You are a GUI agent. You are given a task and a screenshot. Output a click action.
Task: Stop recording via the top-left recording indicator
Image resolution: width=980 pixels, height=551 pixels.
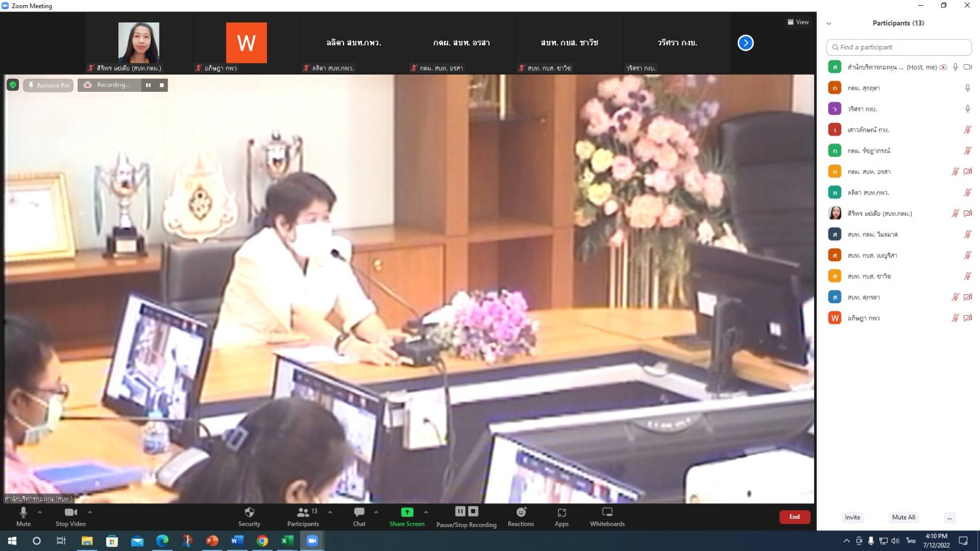161,85
